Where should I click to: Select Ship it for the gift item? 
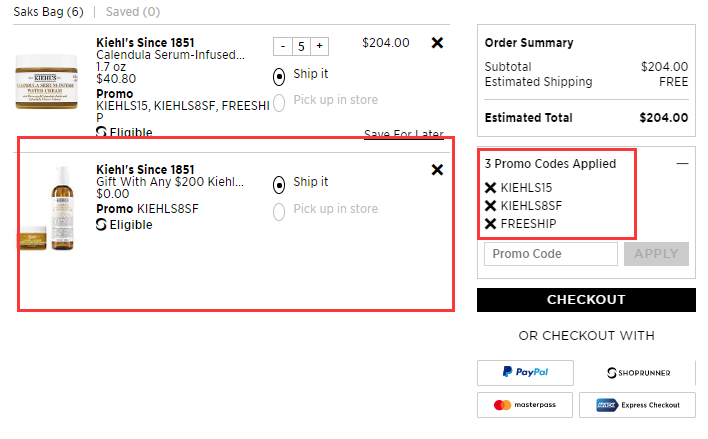click(x=279, y=185)
